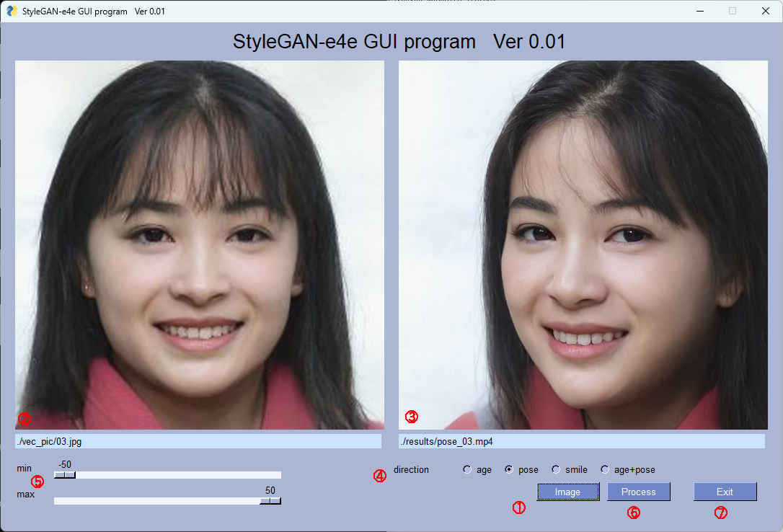783x532 pixels.
Task: Click the right result face image
Action: (x=583, y=245)
